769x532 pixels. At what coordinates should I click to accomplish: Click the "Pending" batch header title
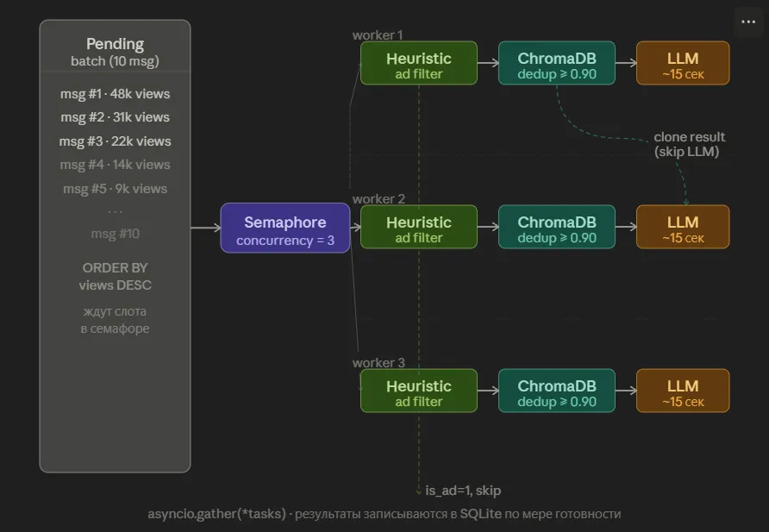[x=116, y=44]
